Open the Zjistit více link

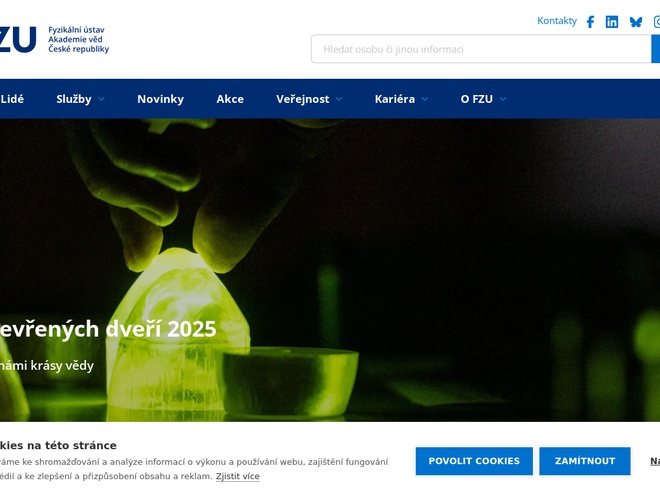tap(237, 477)
